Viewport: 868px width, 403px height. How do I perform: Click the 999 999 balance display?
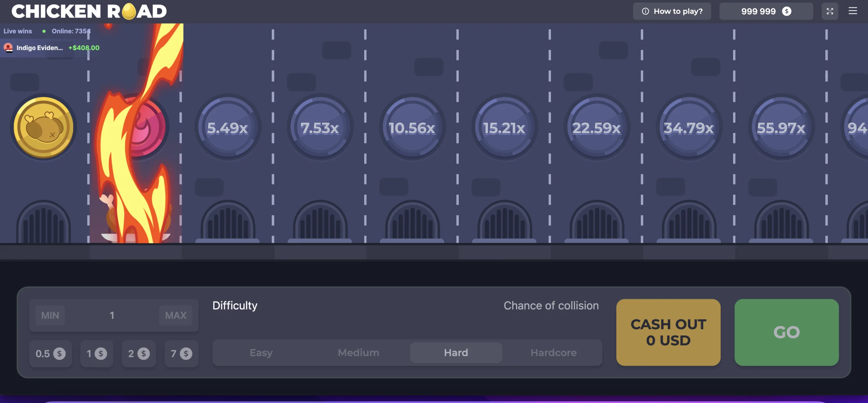[x=766, y=11]
